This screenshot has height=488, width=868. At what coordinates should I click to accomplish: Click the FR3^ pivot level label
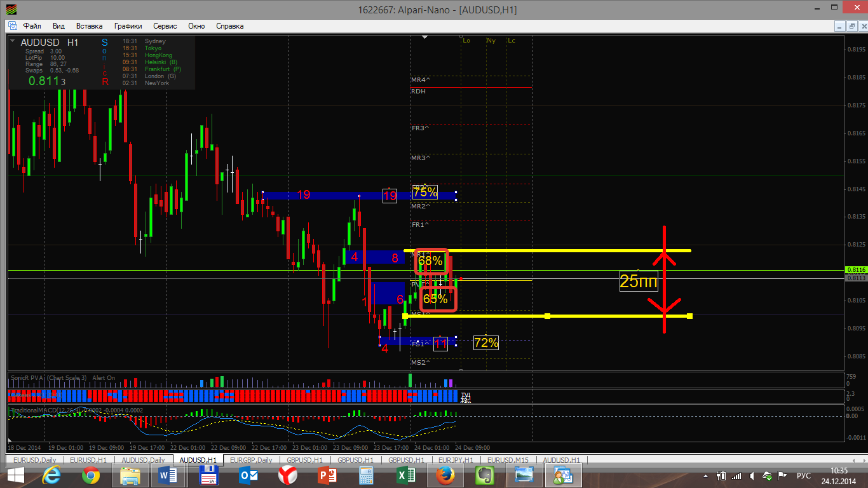pyautogui.click(x=420, y=128)
